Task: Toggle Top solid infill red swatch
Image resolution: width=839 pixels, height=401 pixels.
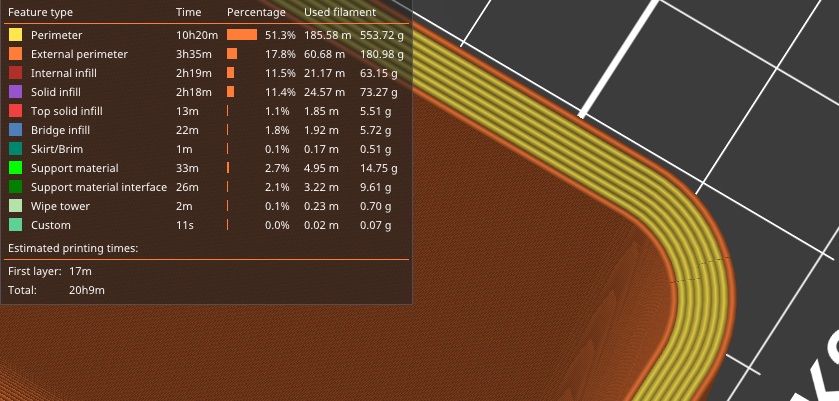Action: tap(16, 111)
